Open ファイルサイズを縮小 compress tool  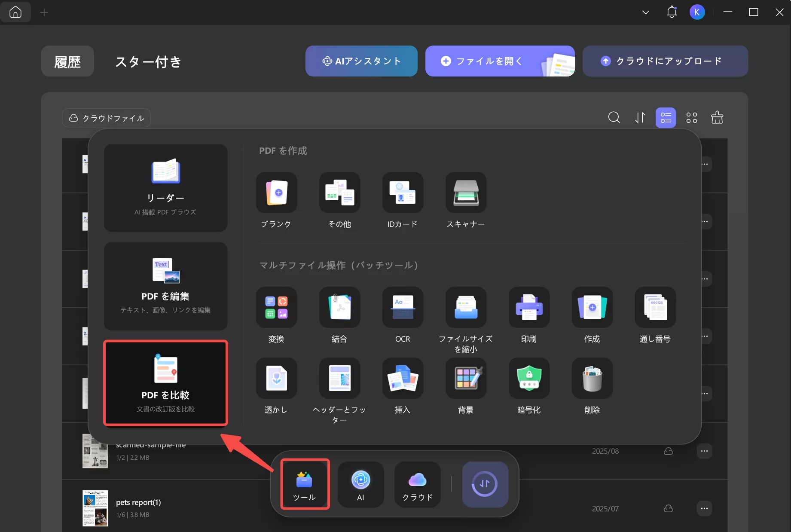tap(466, 307)
